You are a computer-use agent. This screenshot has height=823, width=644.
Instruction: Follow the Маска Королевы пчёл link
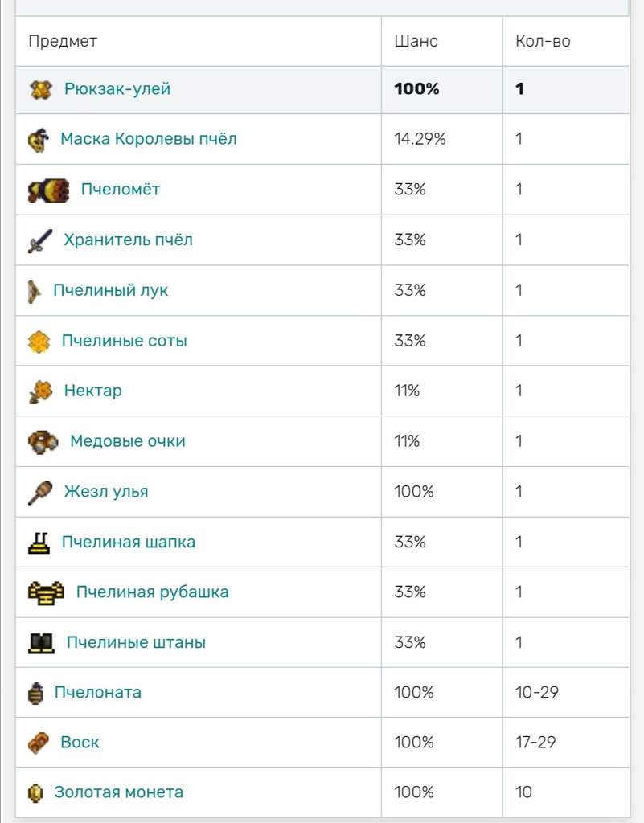149,139
